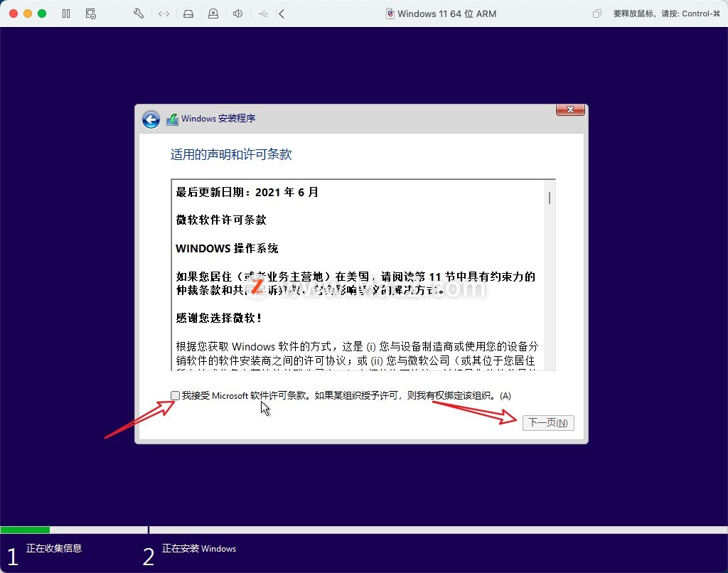
Task: Click the line 微软软件许可条款
Action: [221, 220]
